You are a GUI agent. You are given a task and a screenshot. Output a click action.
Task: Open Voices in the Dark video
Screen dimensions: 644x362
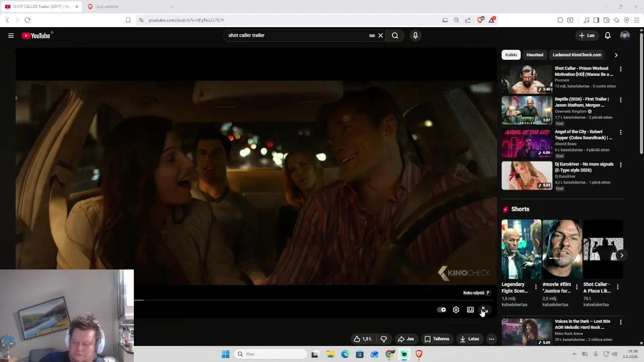527,332
